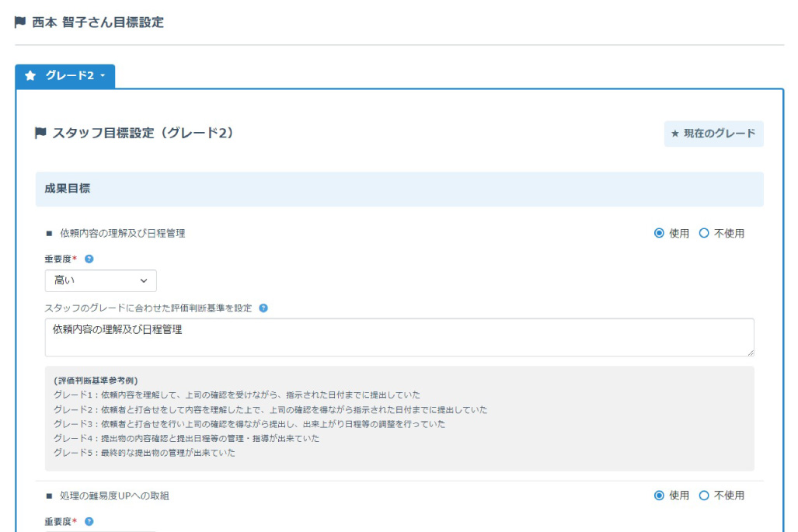798x532 pixels.
Task: Click the star icon in 現在のグレード button
Action: (674, 134)
